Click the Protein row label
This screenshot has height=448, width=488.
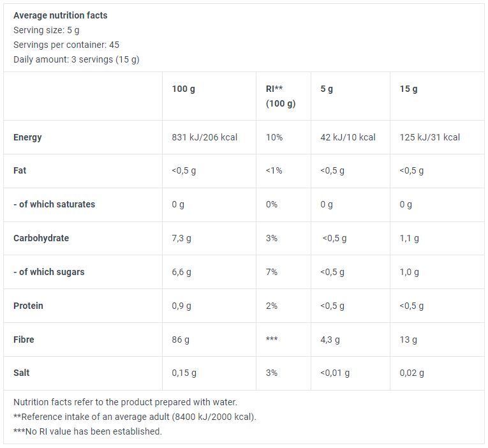click(28, 306)
